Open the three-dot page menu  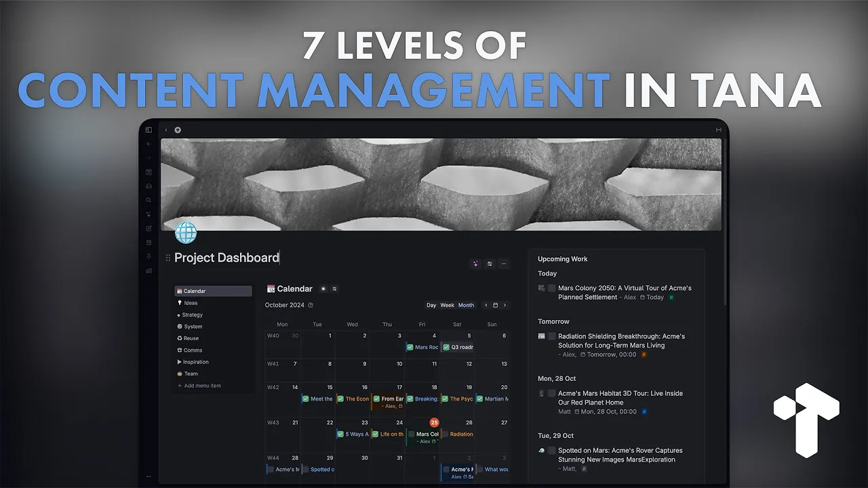click(504, 264)
